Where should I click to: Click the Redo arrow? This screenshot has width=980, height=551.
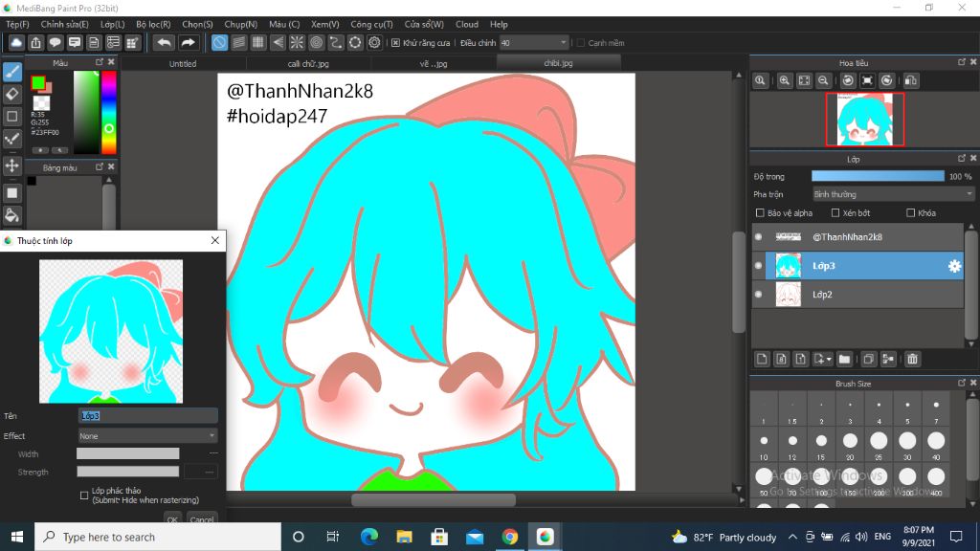(188, 42)
